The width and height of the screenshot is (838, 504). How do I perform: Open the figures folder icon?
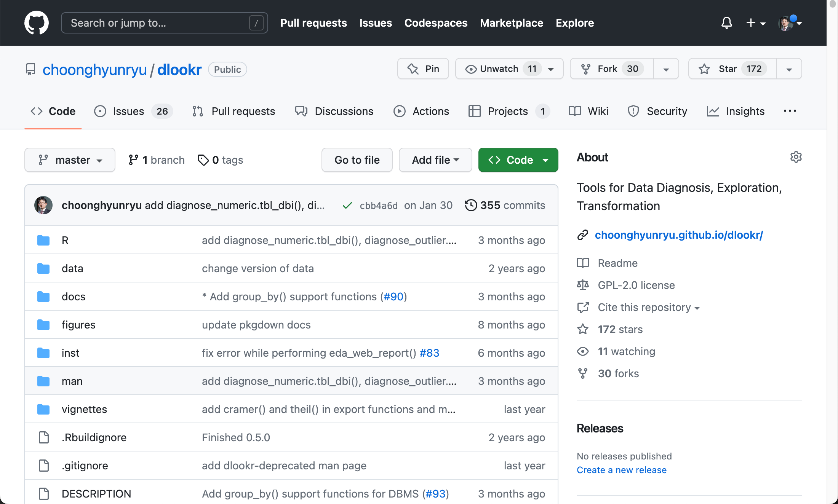pos(43,325)
